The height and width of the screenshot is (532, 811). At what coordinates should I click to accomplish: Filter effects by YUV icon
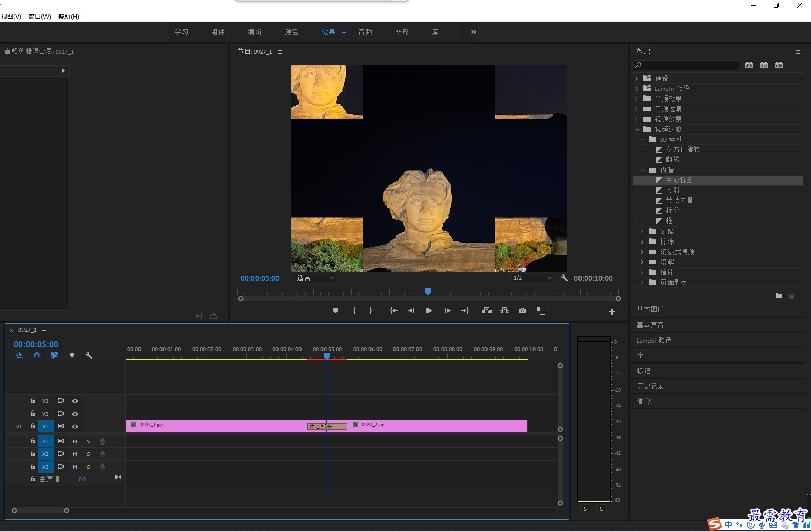(779, 65)
